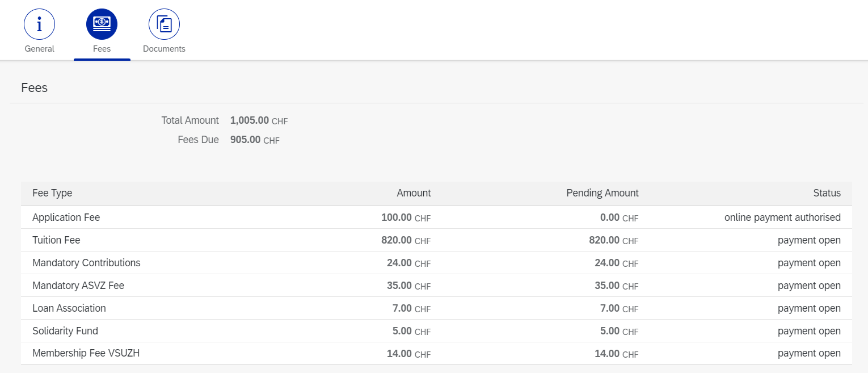Viewport: 868px width, 373px height.
Task: Open the Documents icon
Action: (164, 24)
